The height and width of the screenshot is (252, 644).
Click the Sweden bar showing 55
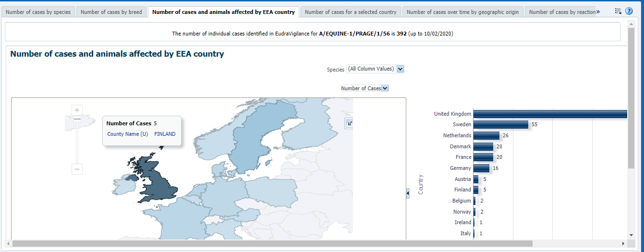[x=501, y=125]
